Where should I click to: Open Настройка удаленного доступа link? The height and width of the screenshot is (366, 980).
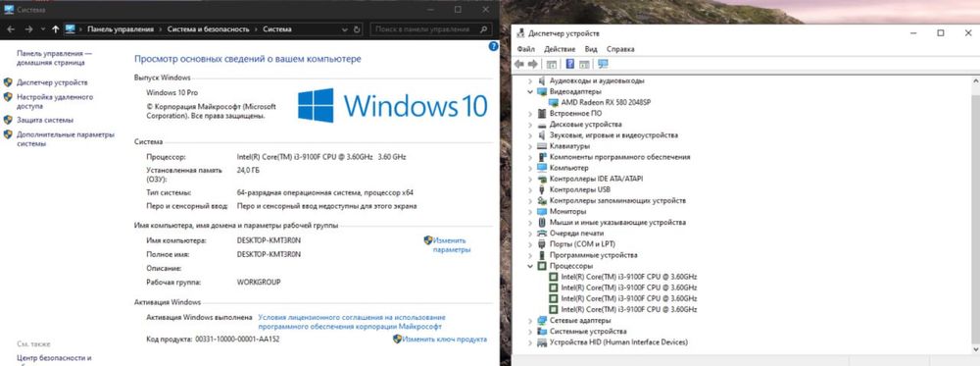[55, 102]
